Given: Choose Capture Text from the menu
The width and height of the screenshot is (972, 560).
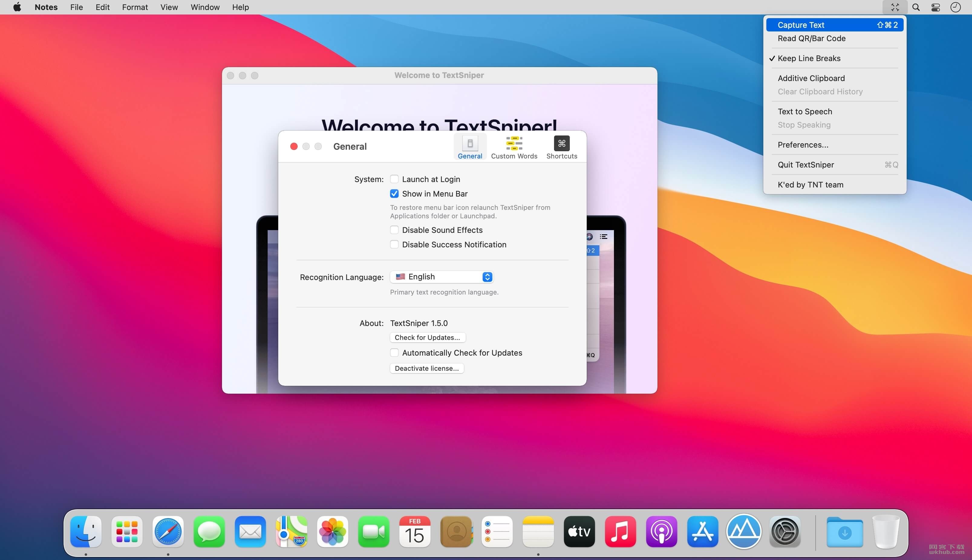Looking at the screenshot, I should click(x=835, y=25).
